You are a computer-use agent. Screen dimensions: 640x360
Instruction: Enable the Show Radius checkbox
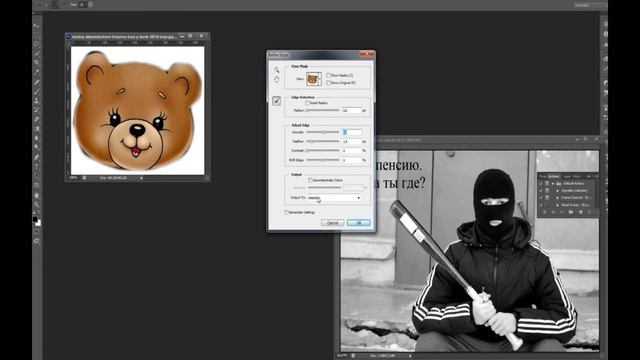(x=328, y=76)
